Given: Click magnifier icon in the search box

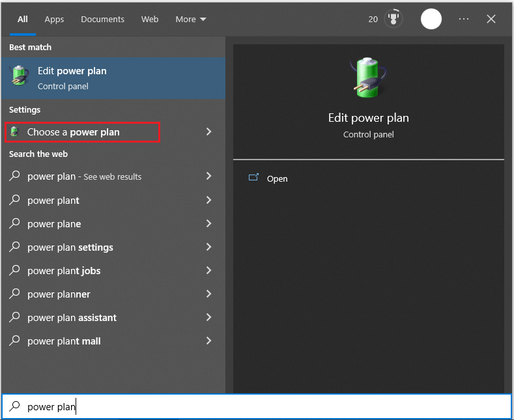Looking at the screenshot, I should [x=14, y=406].
